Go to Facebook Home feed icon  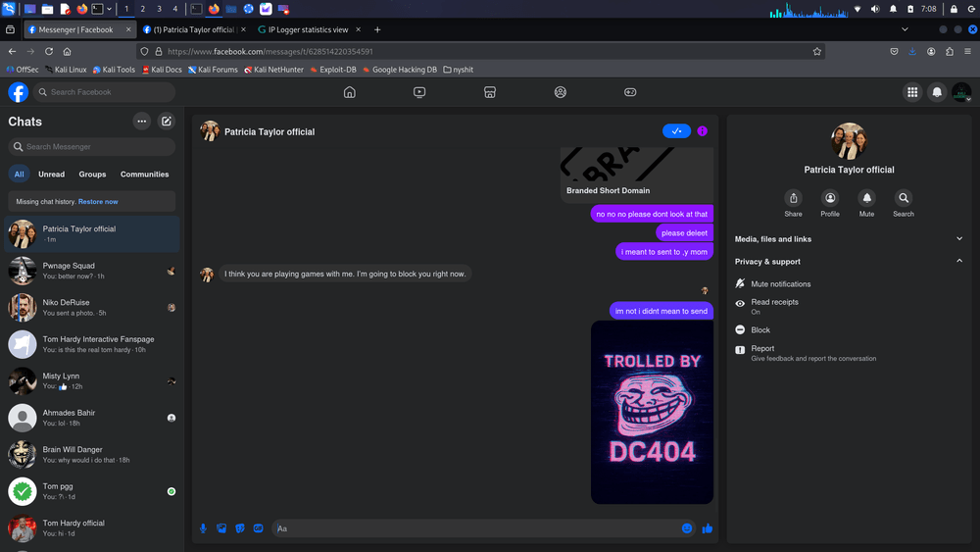click(x=350, y=92)
